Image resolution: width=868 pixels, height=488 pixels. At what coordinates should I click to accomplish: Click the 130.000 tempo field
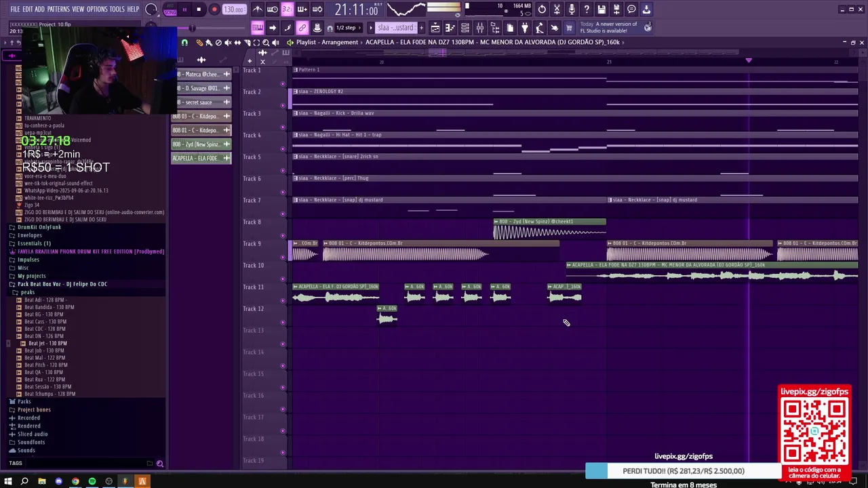(234, 9)
